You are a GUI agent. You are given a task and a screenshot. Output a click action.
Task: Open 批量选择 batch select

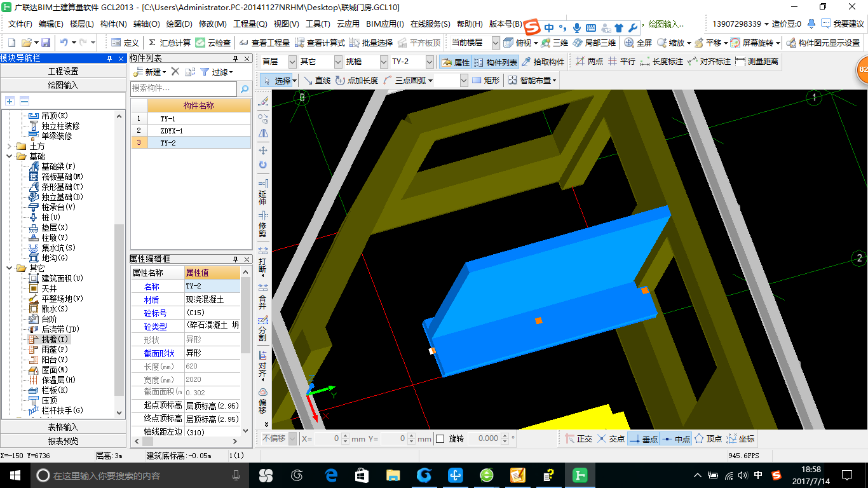pos(371,43)
